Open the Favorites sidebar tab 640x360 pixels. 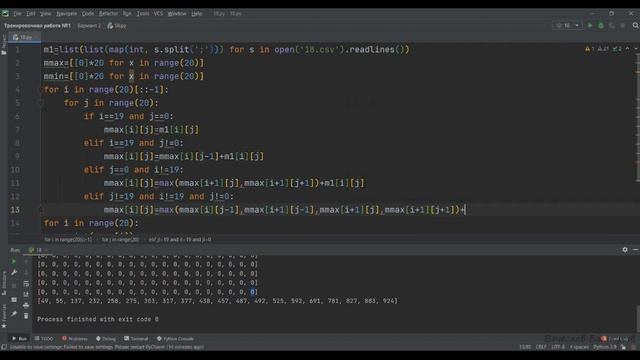tap(4, 315)
